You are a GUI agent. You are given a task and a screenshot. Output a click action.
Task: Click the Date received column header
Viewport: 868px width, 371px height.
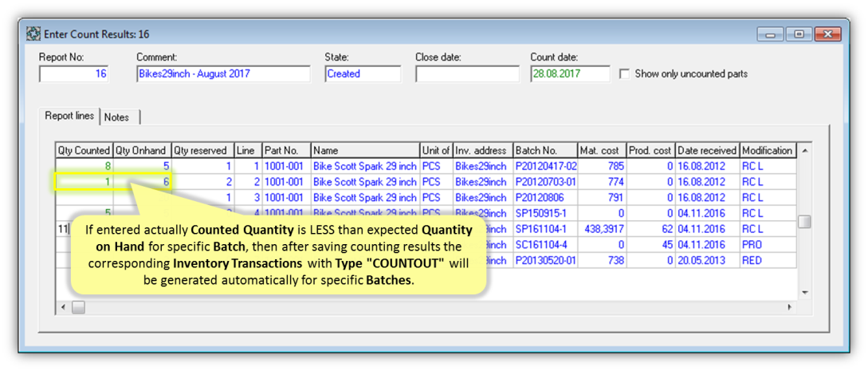708,150
